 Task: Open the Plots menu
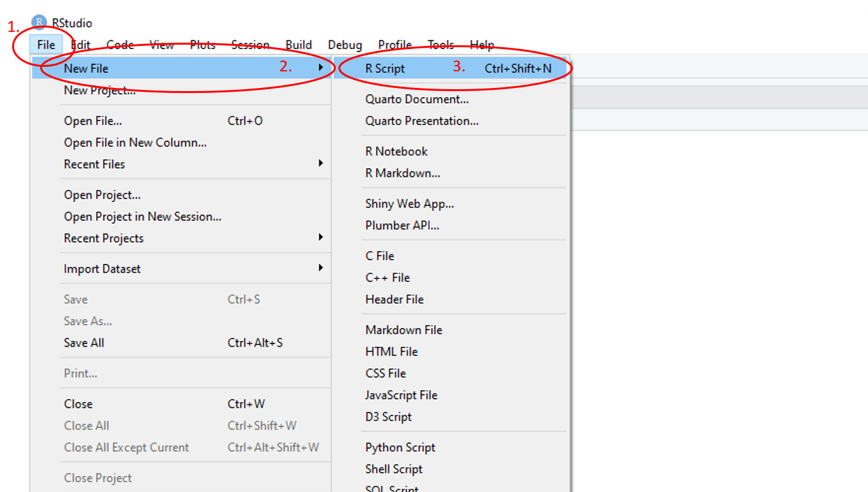tap(203, 45)
